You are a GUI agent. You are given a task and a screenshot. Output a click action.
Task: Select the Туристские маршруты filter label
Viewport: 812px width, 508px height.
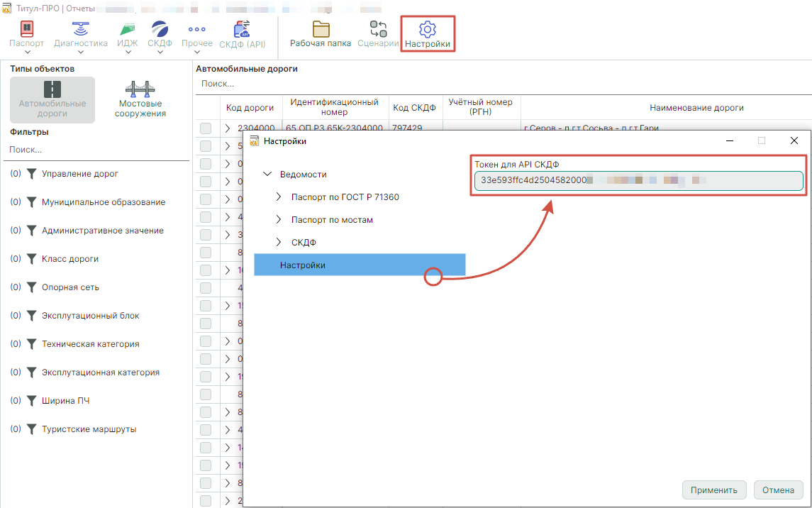click(89, 429)
